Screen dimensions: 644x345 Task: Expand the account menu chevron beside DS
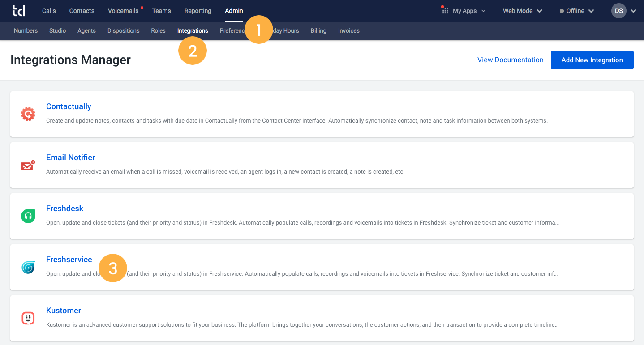pos(633,11)
